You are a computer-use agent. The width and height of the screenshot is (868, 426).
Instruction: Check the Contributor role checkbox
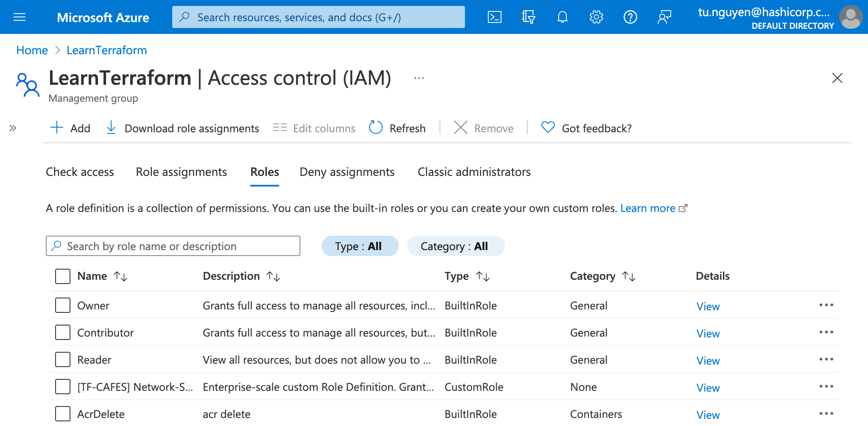pyautogui.click(x=63, y=332)
